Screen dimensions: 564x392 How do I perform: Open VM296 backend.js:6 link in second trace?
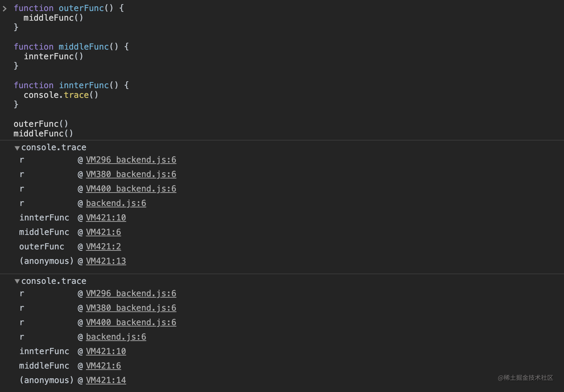131,293
